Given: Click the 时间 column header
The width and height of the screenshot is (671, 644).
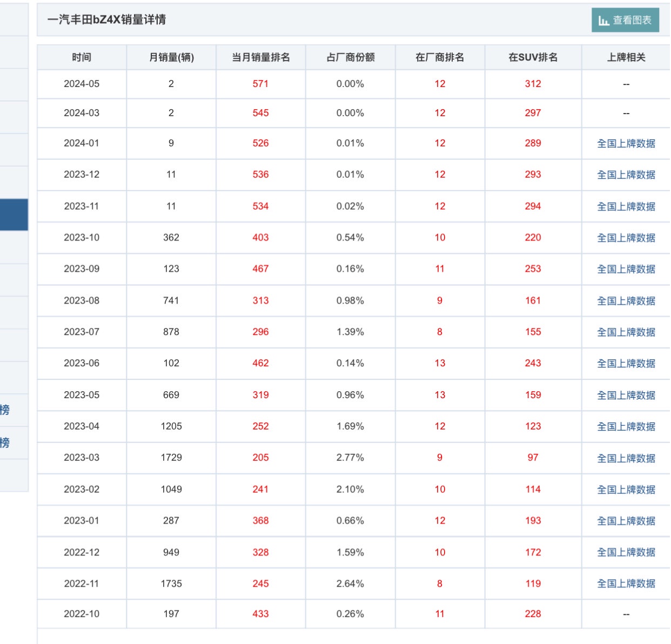Looking at the screenshot, I should coord(82,57).
